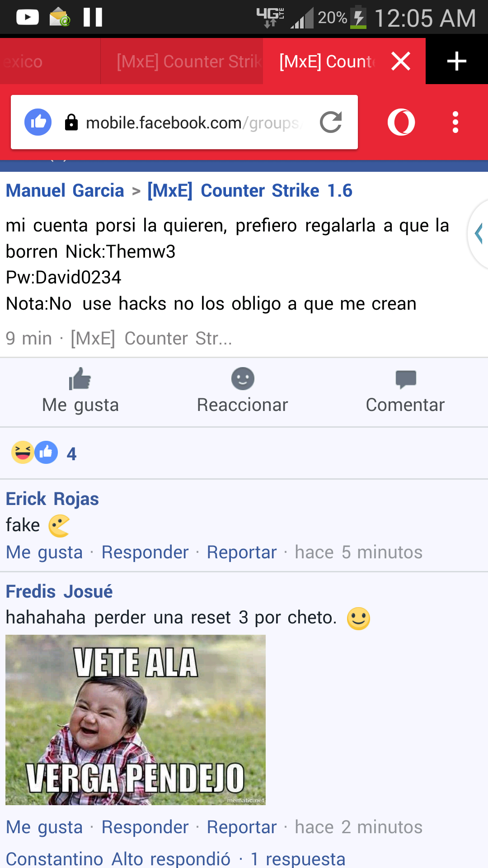Open the VETE ALA VERGA meme image

(x=136, y=720)
